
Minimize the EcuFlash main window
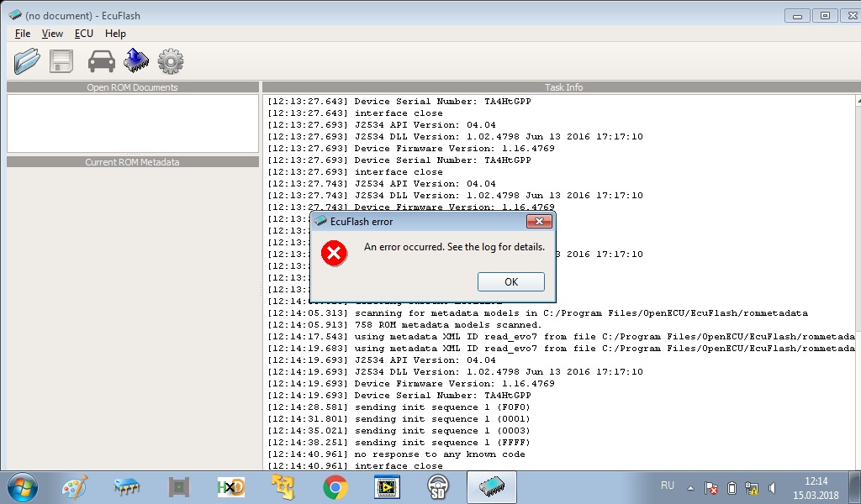[798, 16]
